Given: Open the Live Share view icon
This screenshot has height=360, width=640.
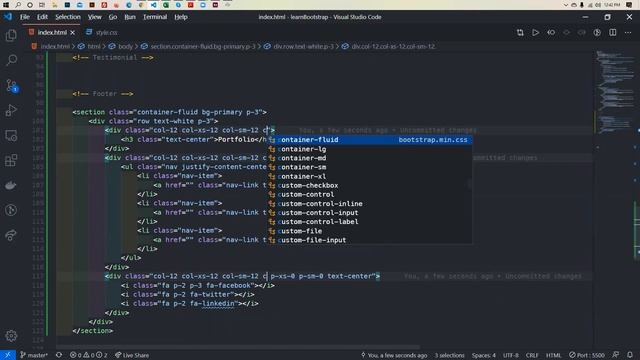Looking at the screenshot, I should [11, 235].
